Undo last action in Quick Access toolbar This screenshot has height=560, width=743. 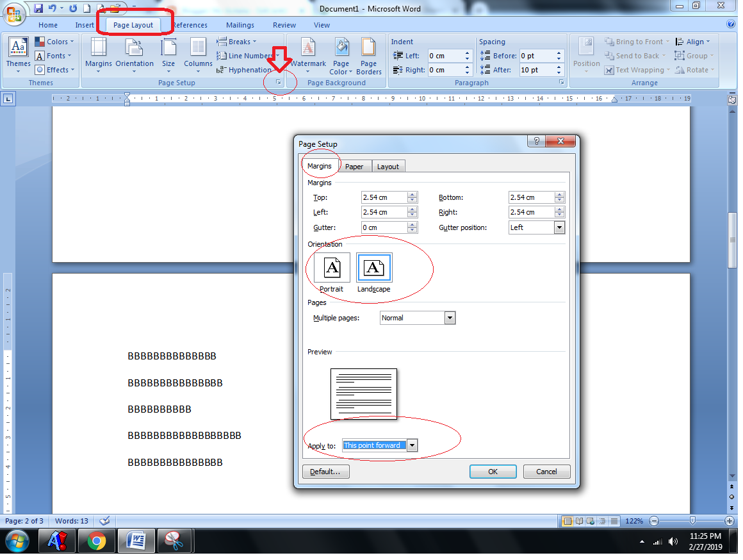pos(52,8)
